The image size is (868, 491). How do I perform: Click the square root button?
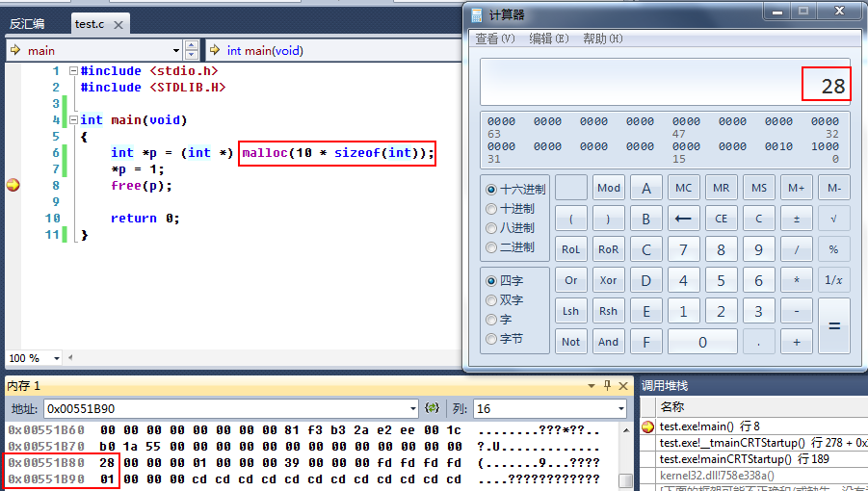click(833, 219)
